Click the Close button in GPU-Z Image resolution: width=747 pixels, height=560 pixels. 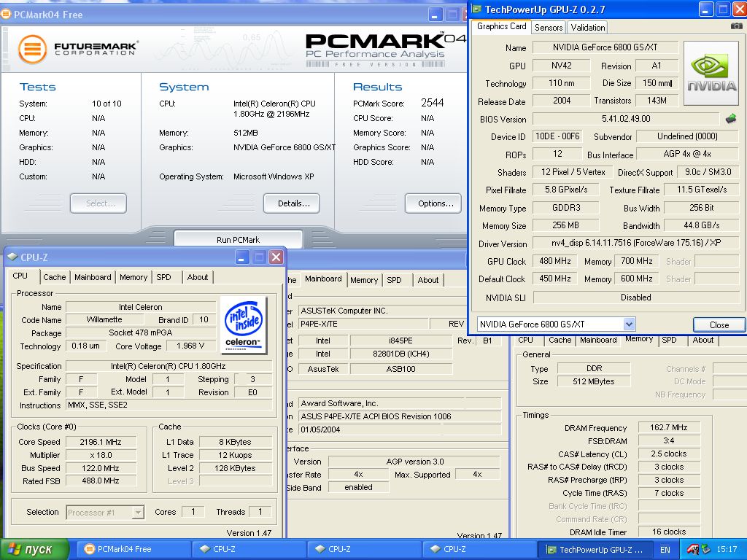coord(719,324)
